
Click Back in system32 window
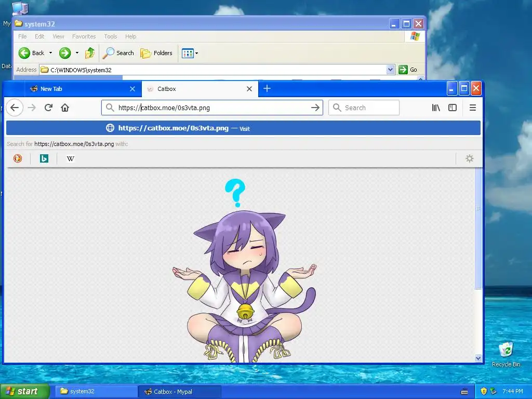click(x=32, y=53)
